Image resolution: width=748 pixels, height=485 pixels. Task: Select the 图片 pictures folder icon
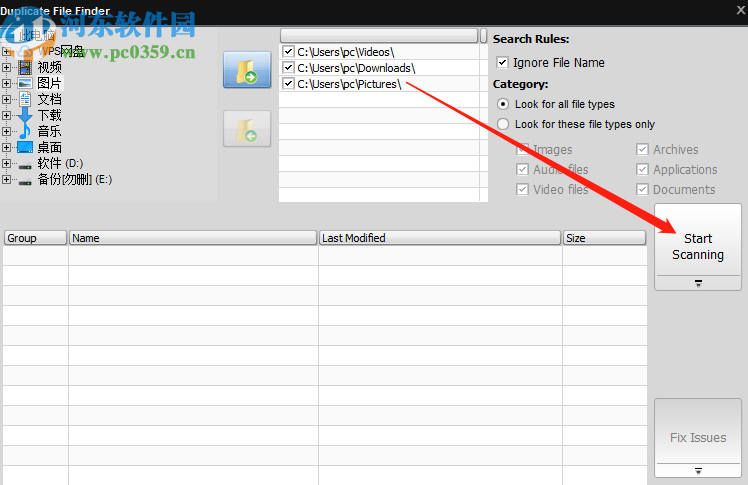click(25, 83)
